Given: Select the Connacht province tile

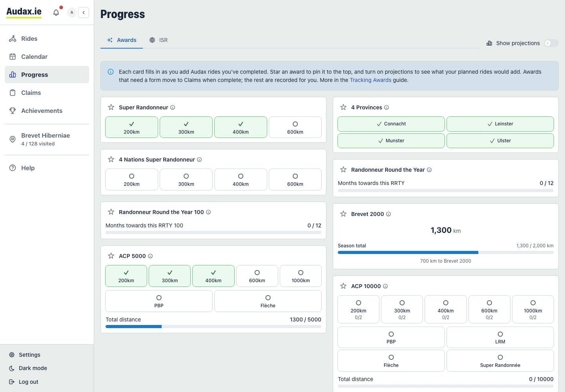Looking at the screenshot, I should point(391,124).
